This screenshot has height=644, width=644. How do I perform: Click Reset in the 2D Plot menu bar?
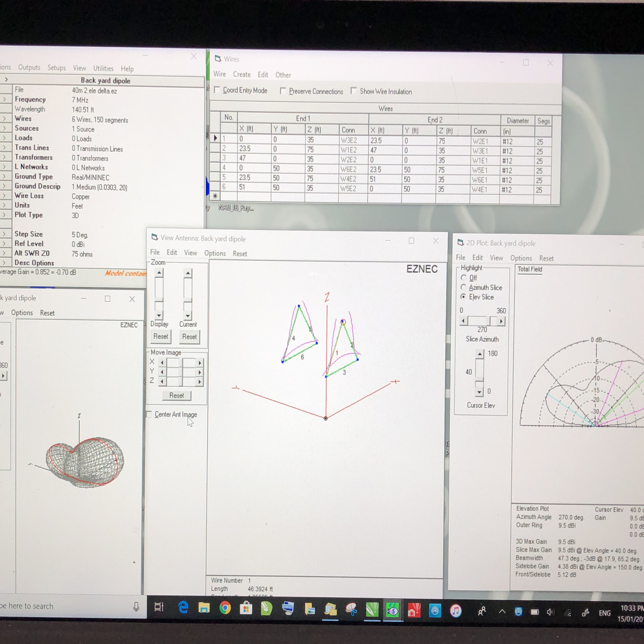546,258
